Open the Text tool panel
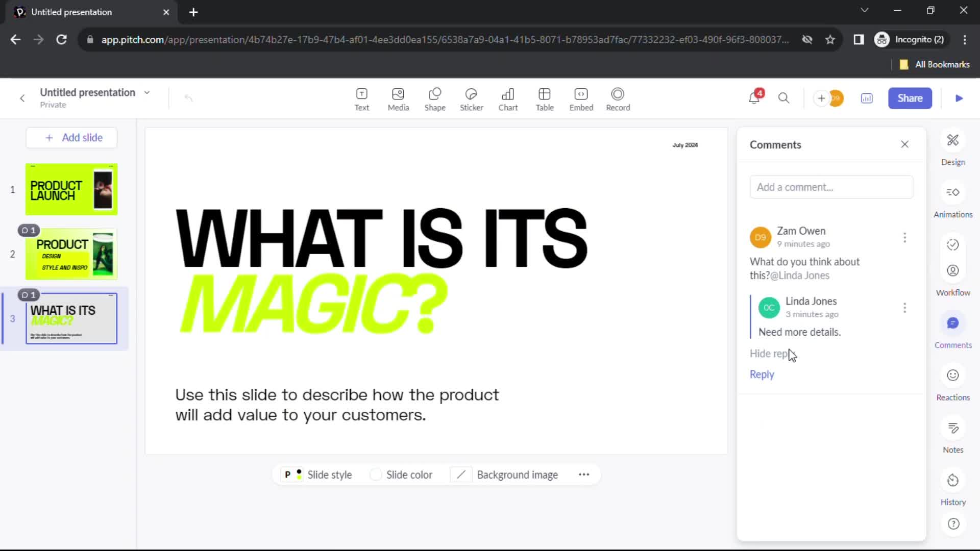Image resolution: width=980 pixels, height=551 pixels. (x=362, y=98)
